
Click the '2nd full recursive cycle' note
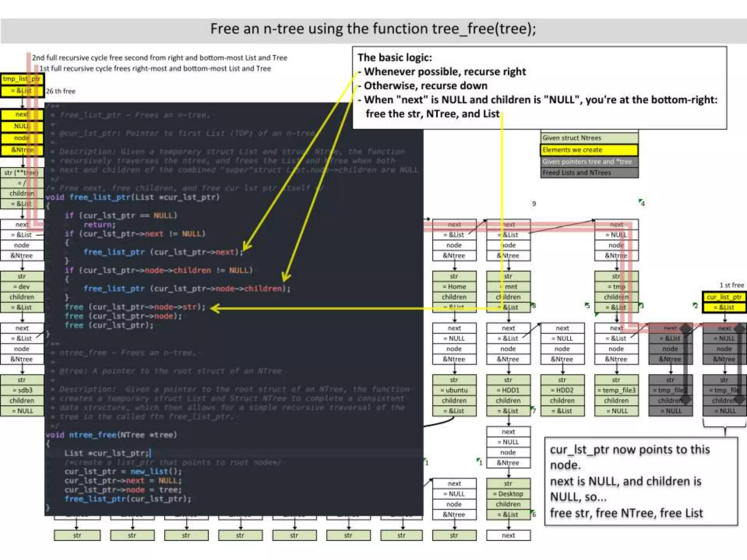point(159,58)
